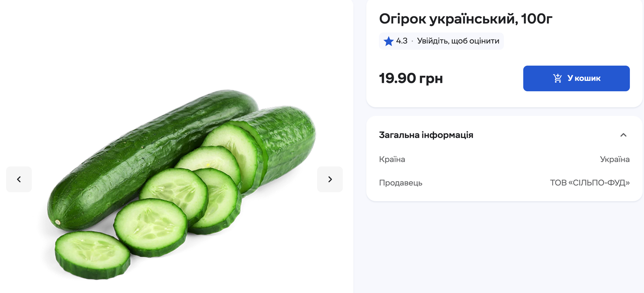Click the left chevron to view previous photo
Image resolution: width=644 pixels, height=293 pixels.
[19, 180]
